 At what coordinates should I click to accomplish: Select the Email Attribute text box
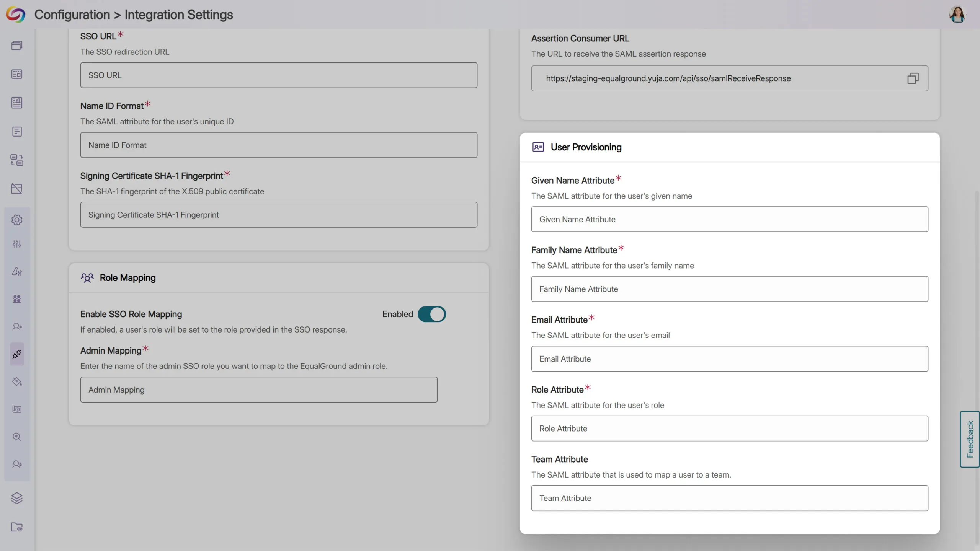(729, 359)
